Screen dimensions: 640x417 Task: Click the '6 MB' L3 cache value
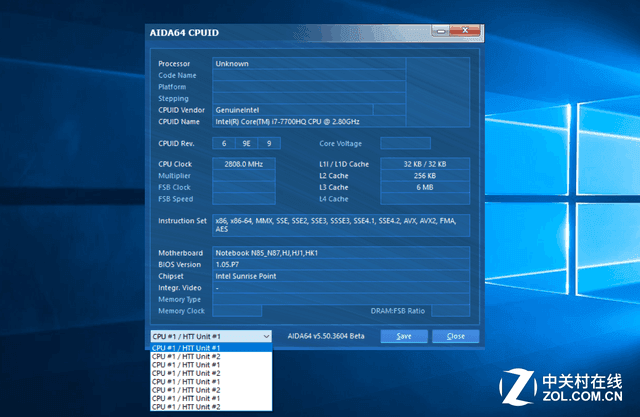tap(425, 187)
